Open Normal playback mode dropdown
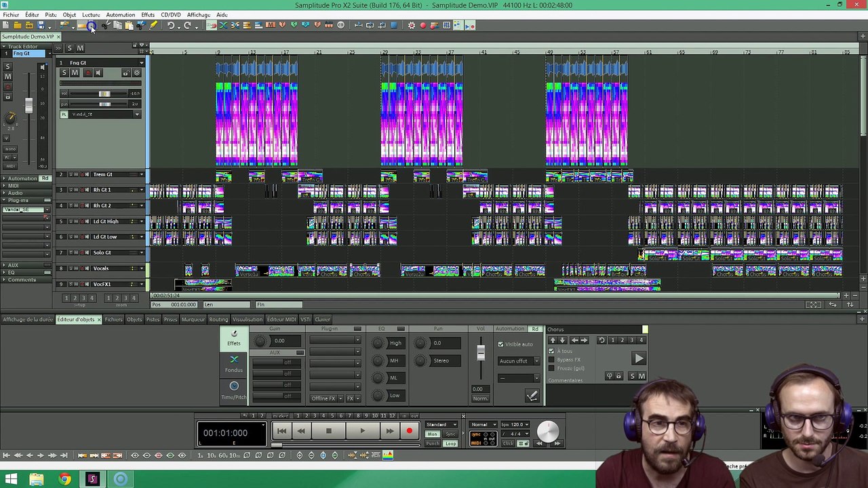The image size is (868, 488). tap(484, 424)
